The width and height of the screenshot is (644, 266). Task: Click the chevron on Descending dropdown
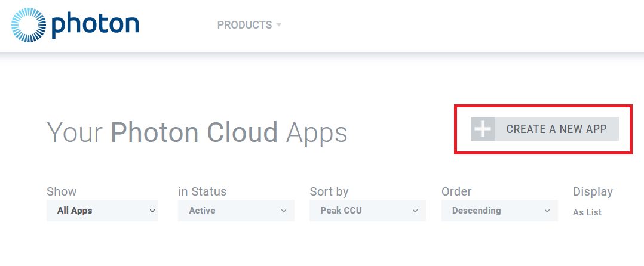tap(547, 211)
